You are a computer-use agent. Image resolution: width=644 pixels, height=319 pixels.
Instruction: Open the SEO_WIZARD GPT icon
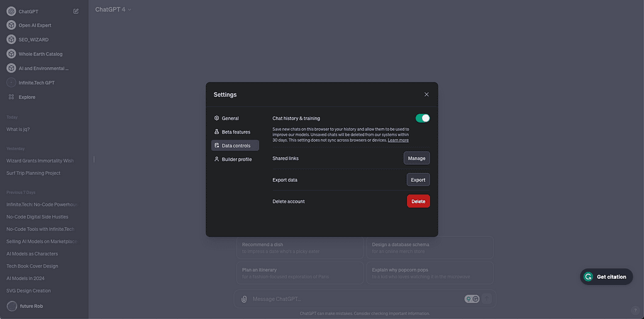click(x=11, y=40)
